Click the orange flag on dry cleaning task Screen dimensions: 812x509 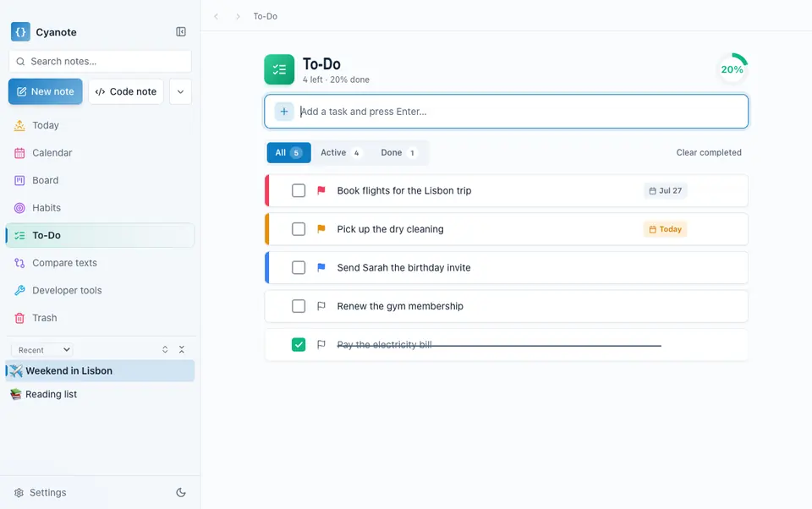click(x=321, y=229)
